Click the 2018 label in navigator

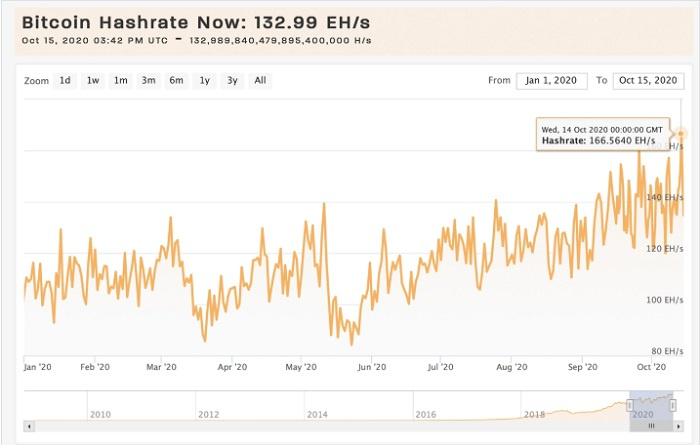coord(534,415)
